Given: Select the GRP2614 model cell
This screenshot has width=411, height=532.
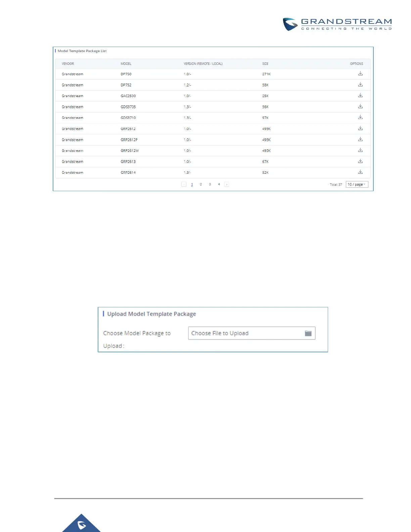Looking at the screenshot, I should (128, 173).
